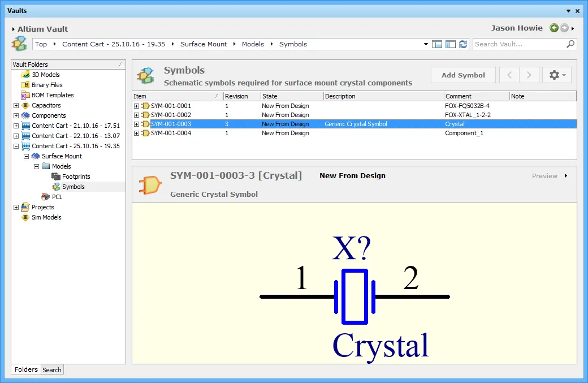This screenshot has height=383, width=588.
Task: Select the Binary Files folder
Action: pos(47,85)
